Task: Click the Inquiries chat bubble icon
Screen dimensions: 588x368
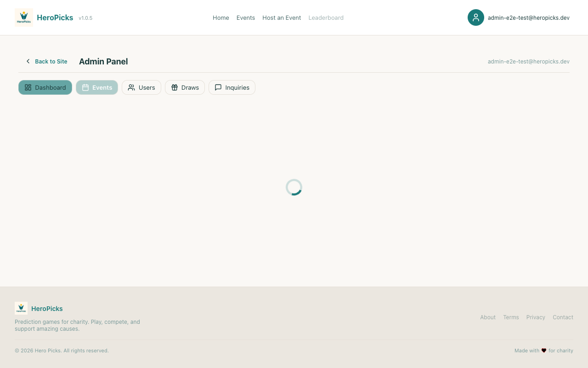Action: click(218, 87)
